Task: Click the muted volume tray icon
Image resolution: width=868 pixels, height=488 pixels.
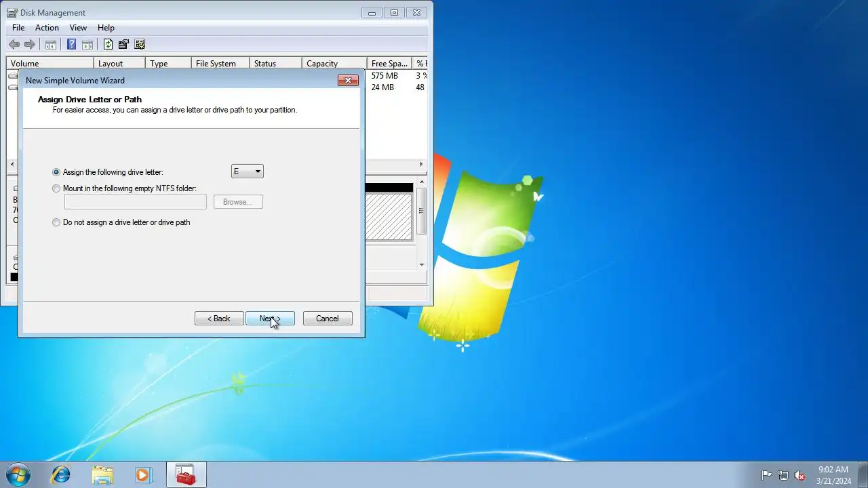Action: [800, 475]
